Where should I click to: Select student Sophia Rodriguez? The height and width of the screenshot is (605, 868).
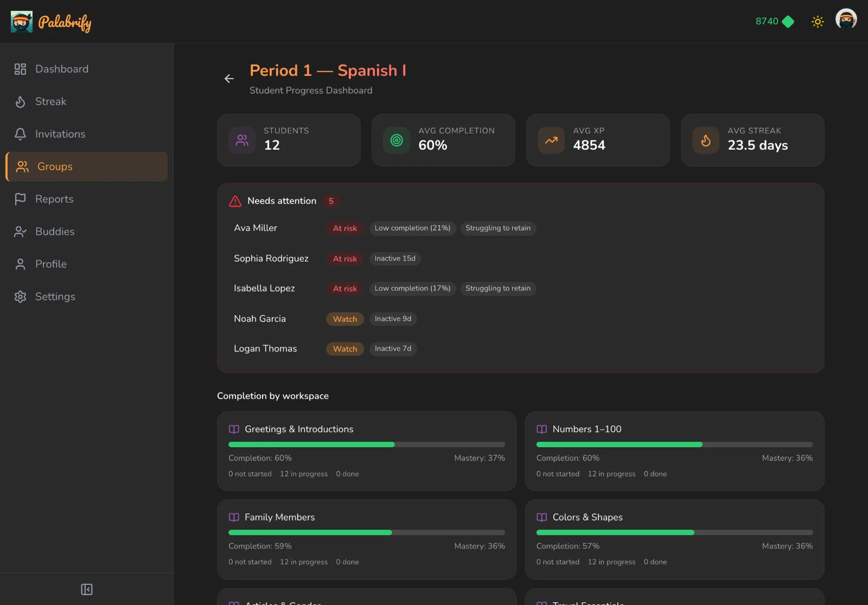[271, 259]
